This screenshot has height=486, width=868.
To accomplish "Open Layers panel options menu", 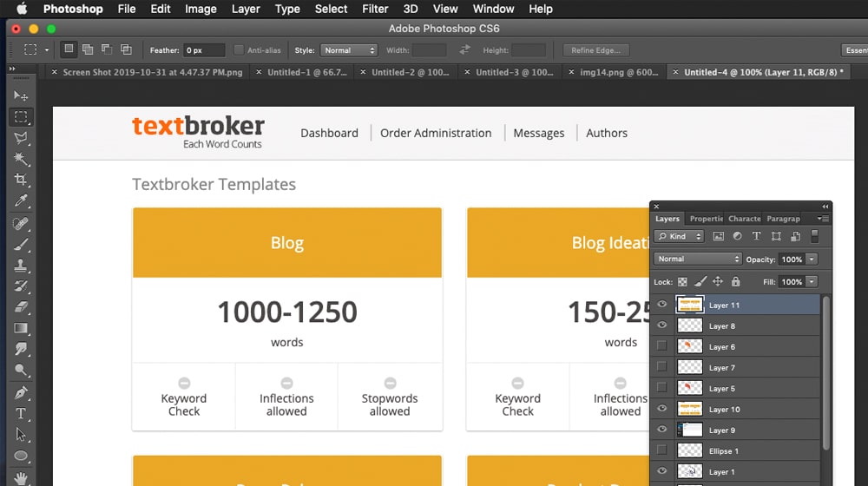I will point(823,219).
